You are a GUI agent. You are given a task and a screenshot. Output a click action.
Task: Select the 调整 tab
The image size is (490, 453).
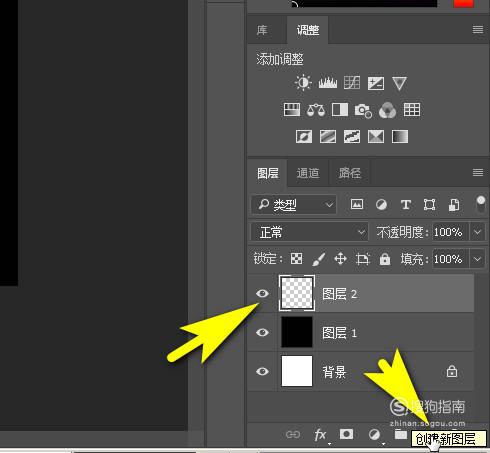point(308,30)
